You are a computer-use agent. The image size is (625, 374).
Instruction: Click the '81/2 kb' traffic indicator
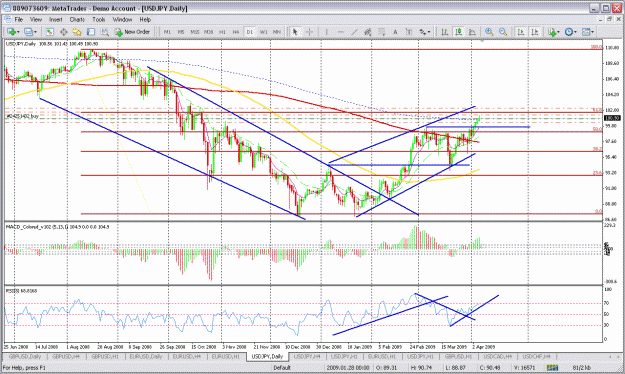581,367
